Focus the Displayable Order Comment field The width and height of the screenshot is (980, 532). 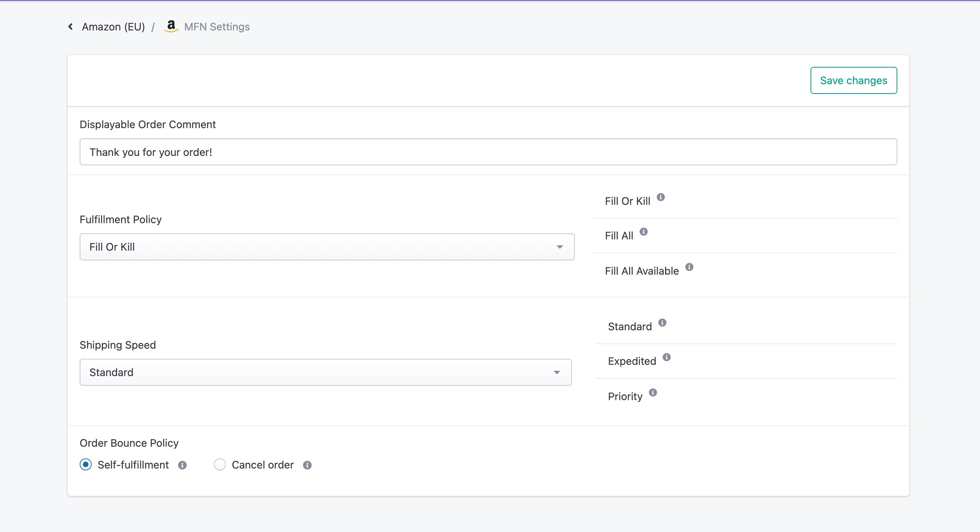(x=488, y=152)
